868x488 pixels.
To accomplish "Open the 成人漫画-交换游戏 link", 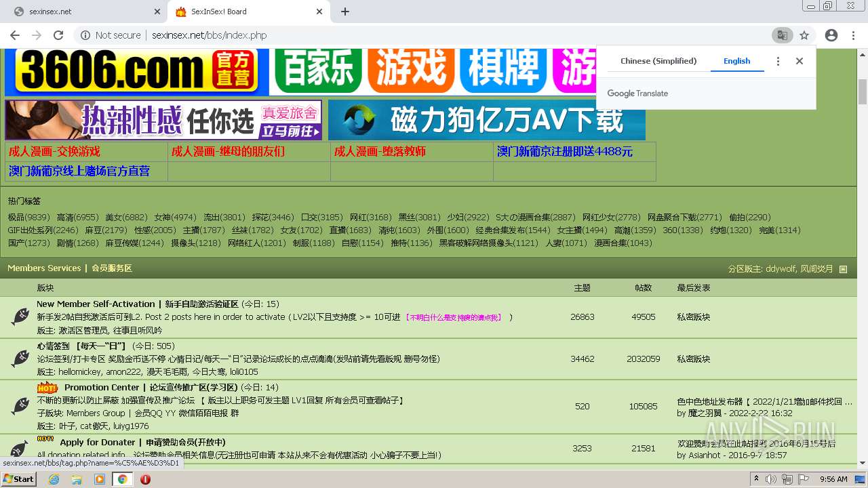I will click(x=54, y=152).
